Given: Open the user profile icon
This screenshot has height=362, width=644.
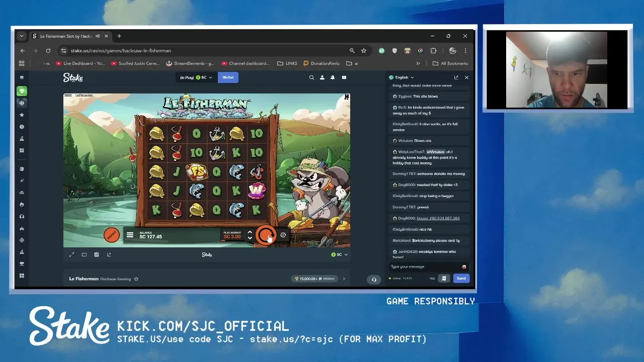Looking at the screenshot, I should click(322, 77).
